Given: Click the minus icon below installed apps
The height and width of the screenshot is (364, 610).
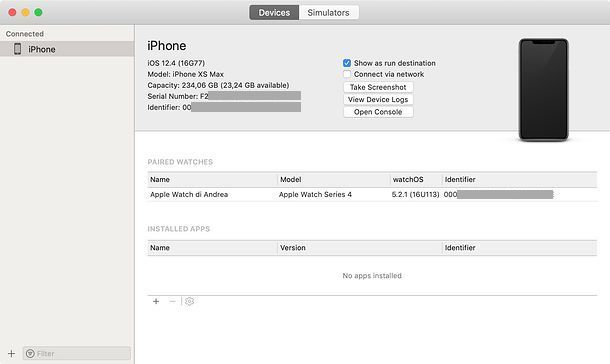Looking at the screenshot, I should pos(172,301).
